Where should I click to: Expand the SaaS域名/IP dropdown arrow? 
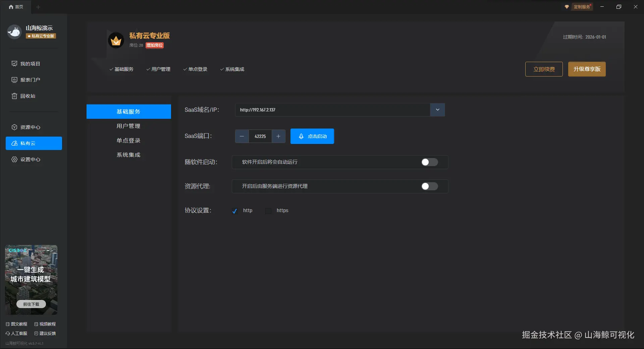437,110
